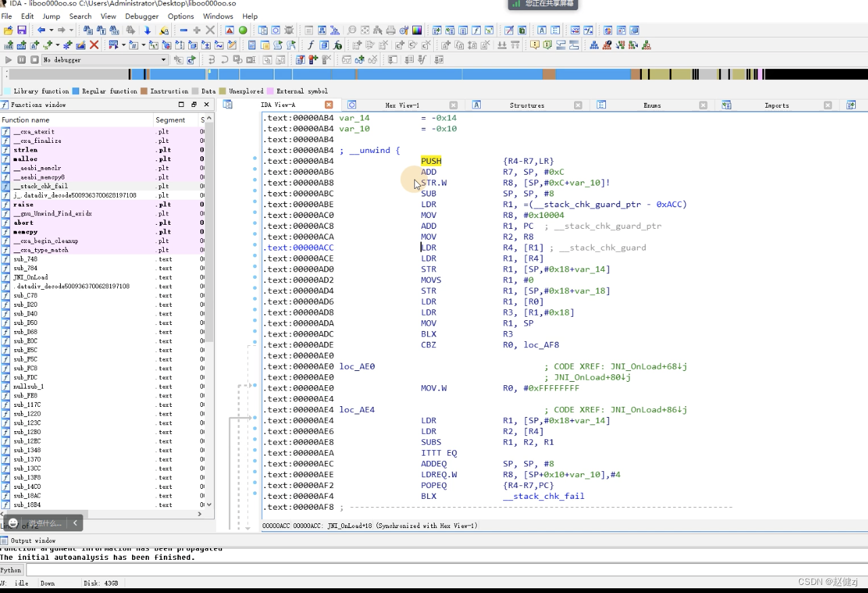
Task: Click the External symbol legend swatch
Action: click(270, 91)
